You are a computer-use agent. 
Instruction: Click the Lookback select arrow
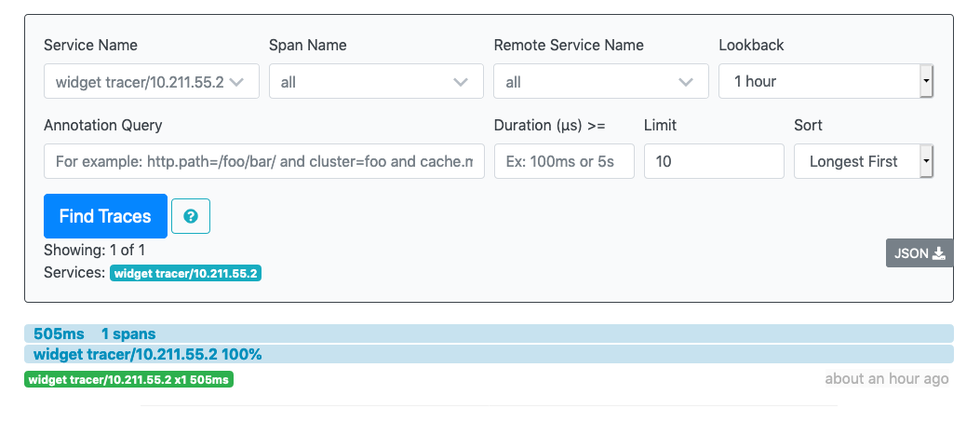[x=926, y=81]
